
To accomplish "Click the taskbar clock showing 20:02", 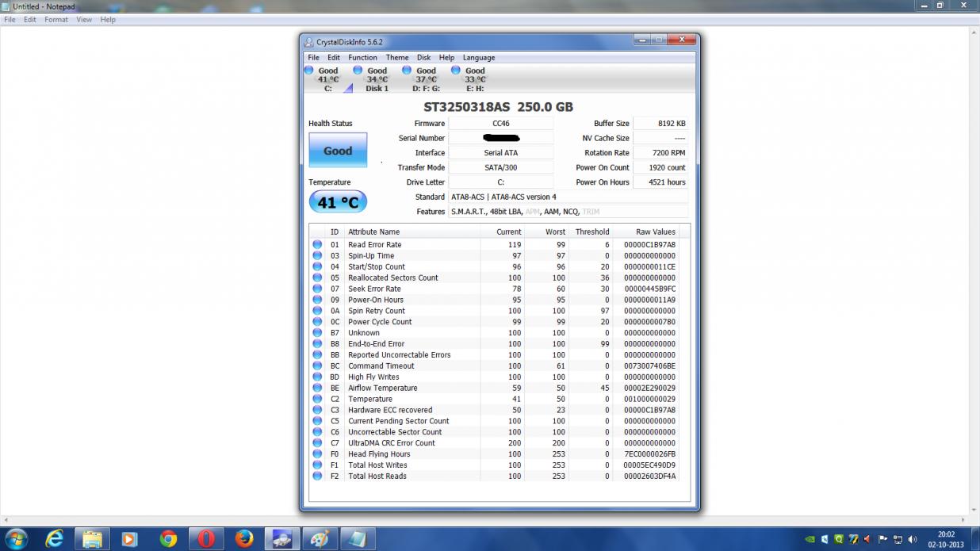I will [x=946, y=540].
